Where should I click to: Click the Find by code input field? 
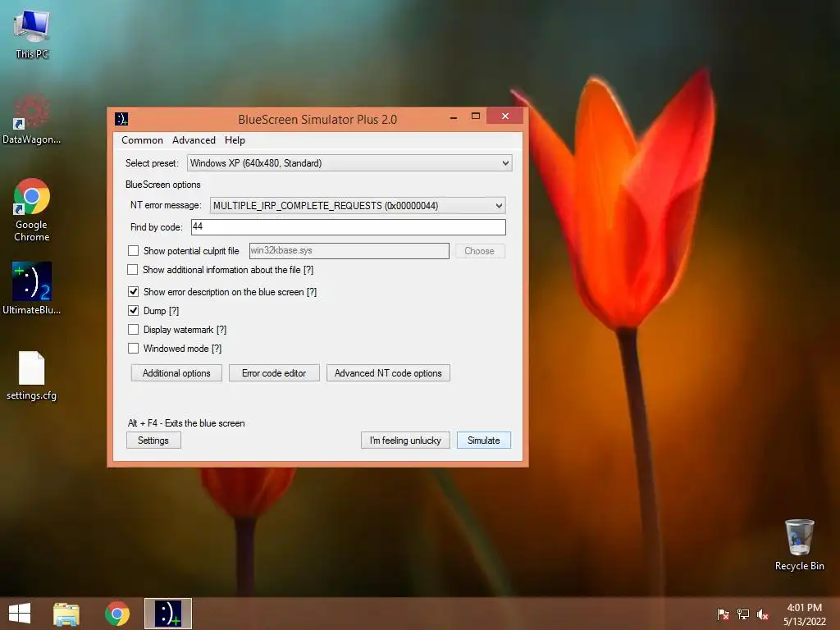point(349,227)
